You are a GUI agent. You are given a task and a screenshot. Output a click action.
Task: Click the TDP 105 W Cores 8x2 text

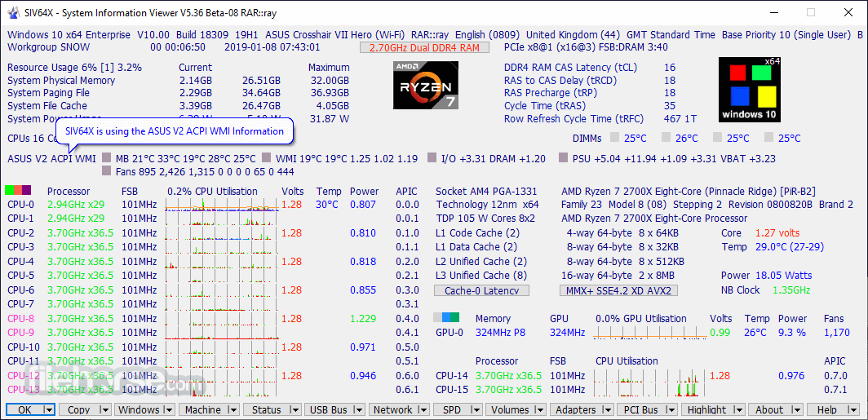coord(485,219)
